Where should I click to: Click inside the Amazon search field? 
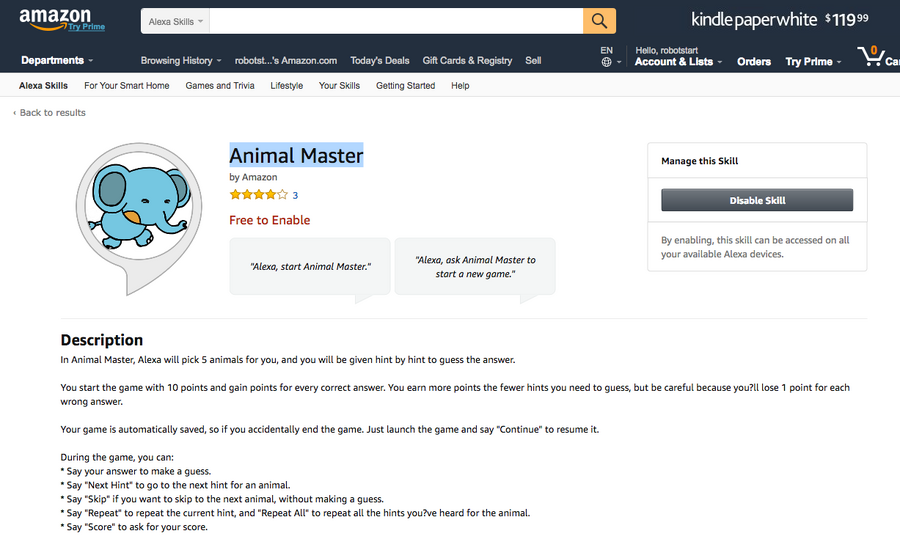[396, 21]
